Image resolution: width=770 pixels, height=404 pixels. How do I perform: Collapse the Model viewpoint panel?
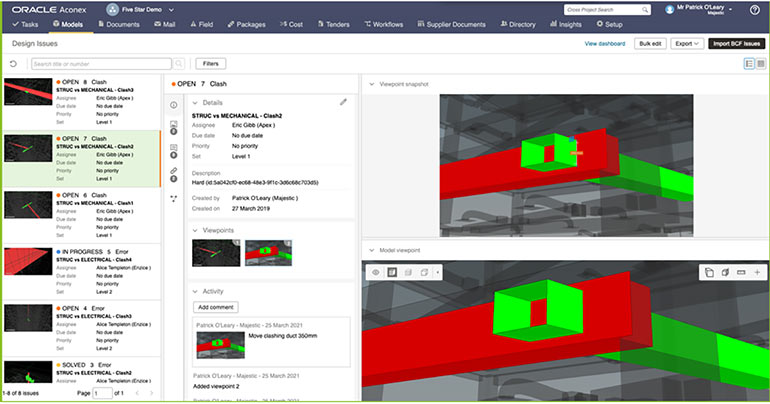point(372,250)
